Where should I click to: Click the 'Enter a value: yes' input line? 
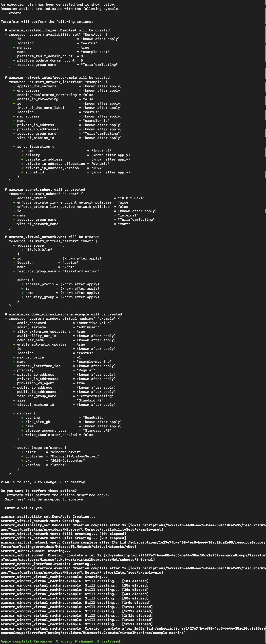tap(23, 508)
